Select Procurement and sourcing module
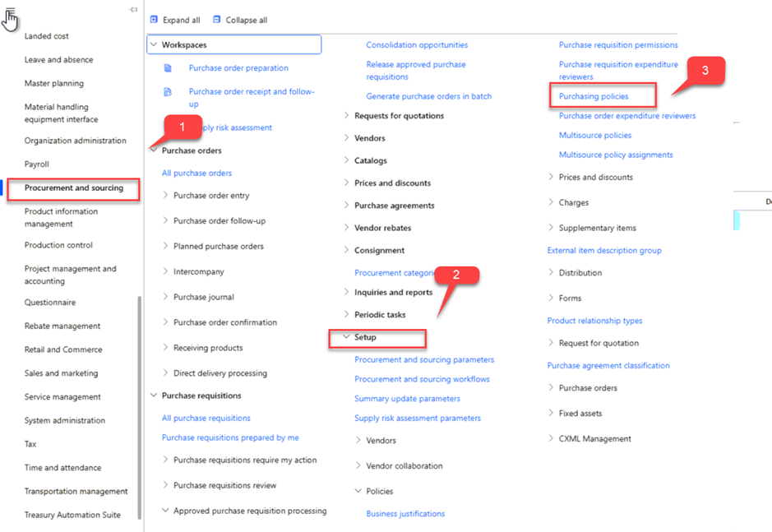This screenshot has height=532, width=772. click(x=74, y=187)
